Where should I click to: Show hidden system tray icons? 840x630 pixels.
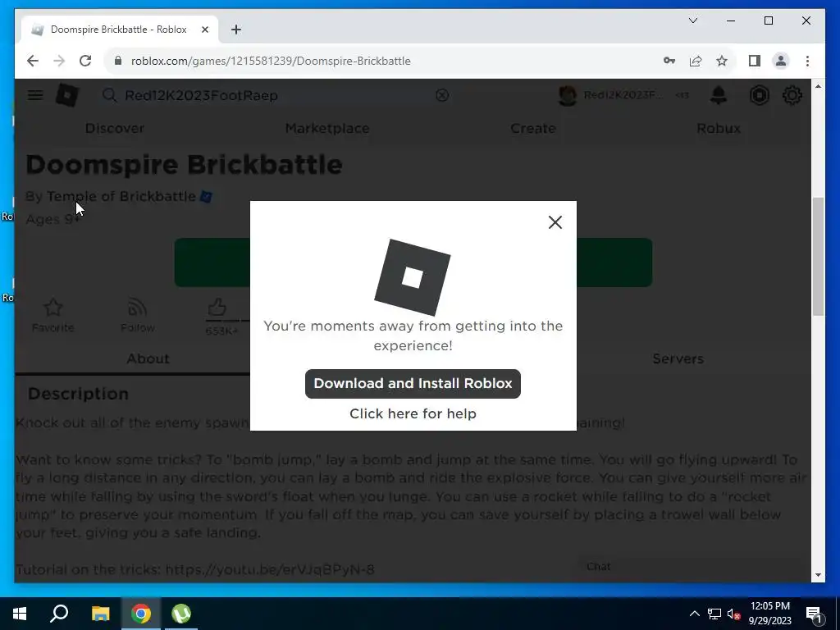[694, 614]
